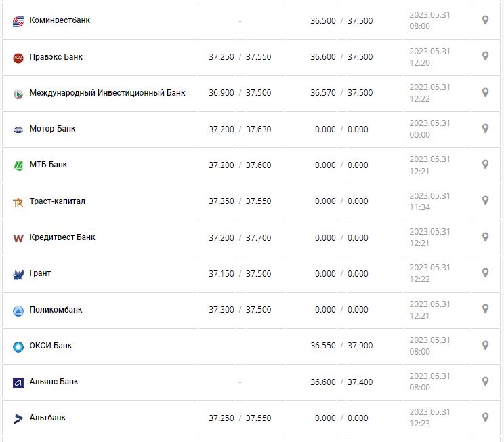Image resolution: width=504 pixels, height=442 pixels.
Task: Click the ОКСИ Банк logo icon
Action: [x=18, y=346]
